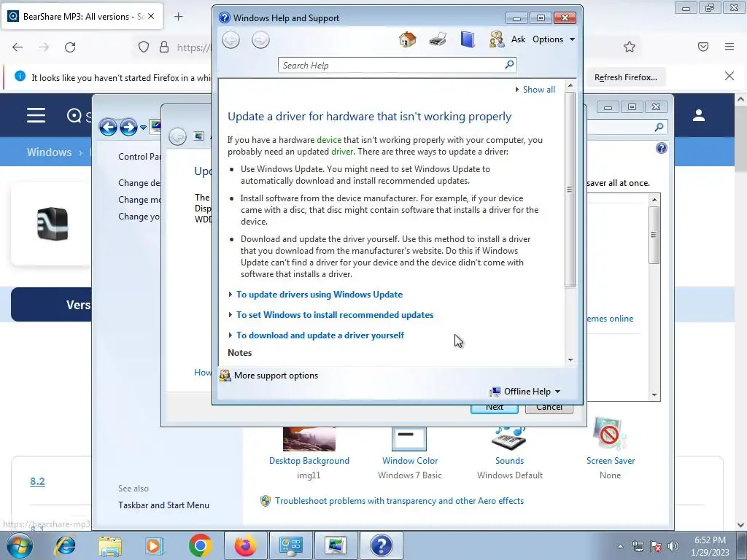Click Next in the driver wizard
Screen dimensions: 747x560
click(x=495, y=407)
